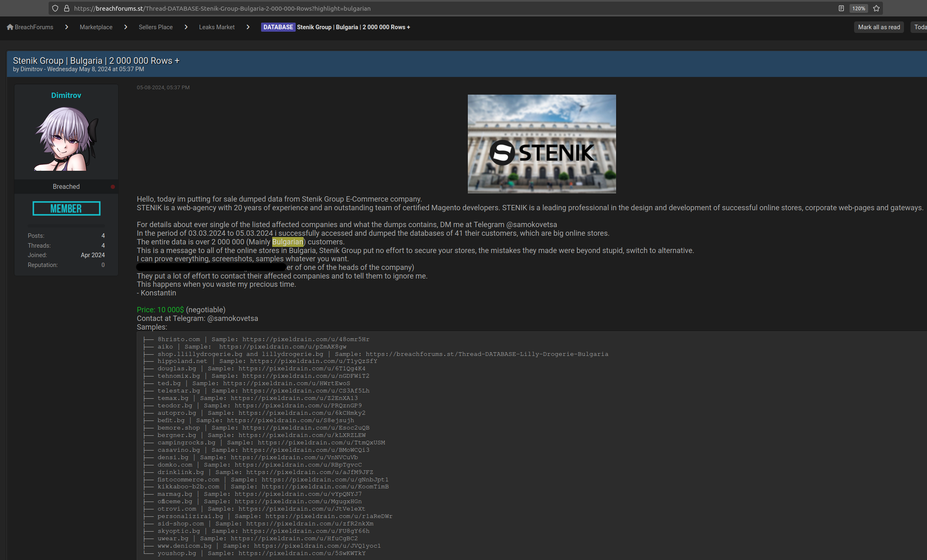Click the Joined Apr 2024 row
The image size is (927, 560).
point(66,255)
